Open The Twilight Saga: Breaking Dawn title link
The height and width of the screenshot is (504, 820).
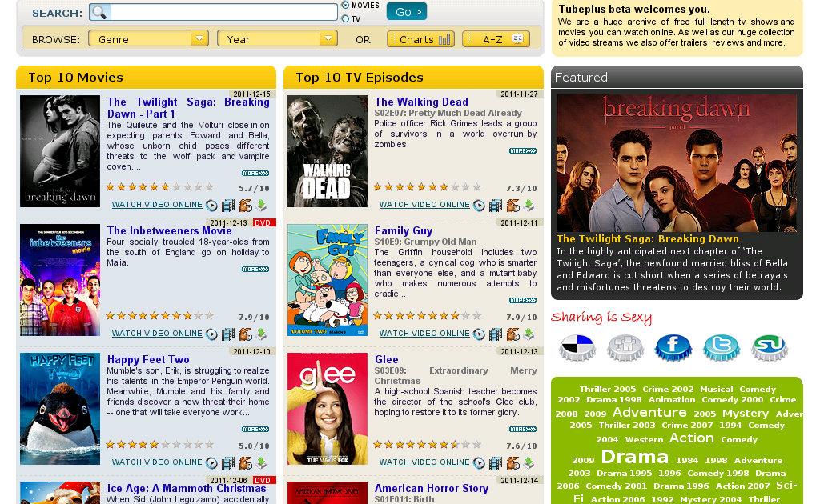tap(188, 108)
